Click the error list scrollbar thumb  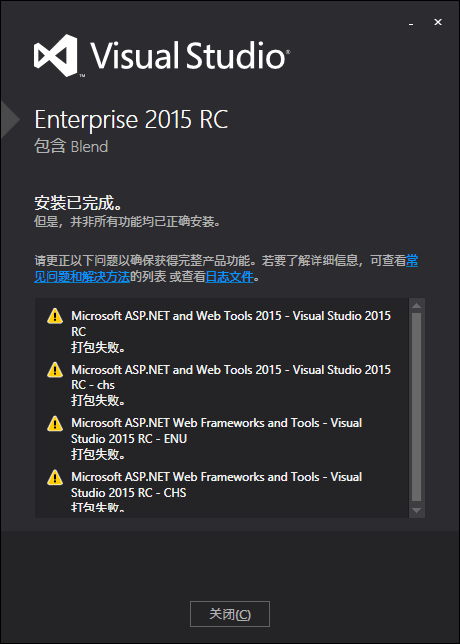pos(416,407)
